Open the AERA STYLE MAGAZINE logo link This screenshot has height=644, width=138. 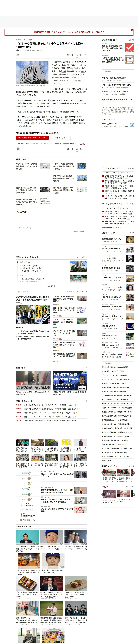coord(27,504)
